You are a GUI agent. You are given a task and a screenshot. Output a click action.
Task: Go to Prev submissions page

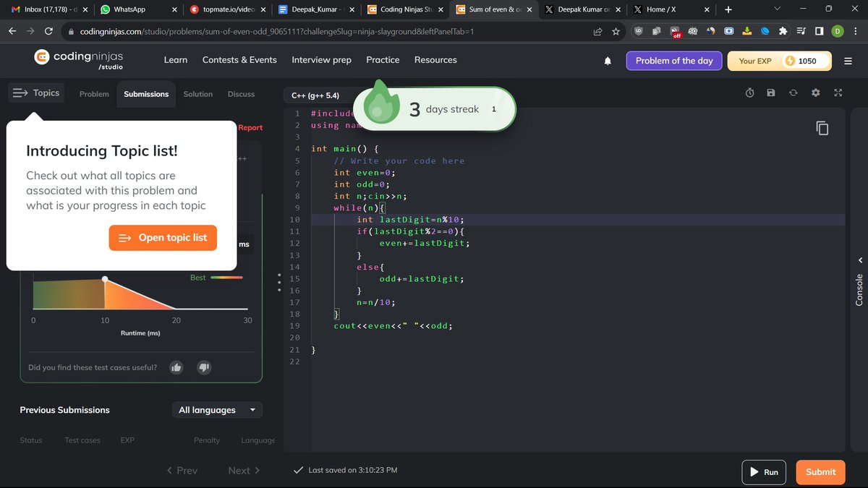coord(182,471)
